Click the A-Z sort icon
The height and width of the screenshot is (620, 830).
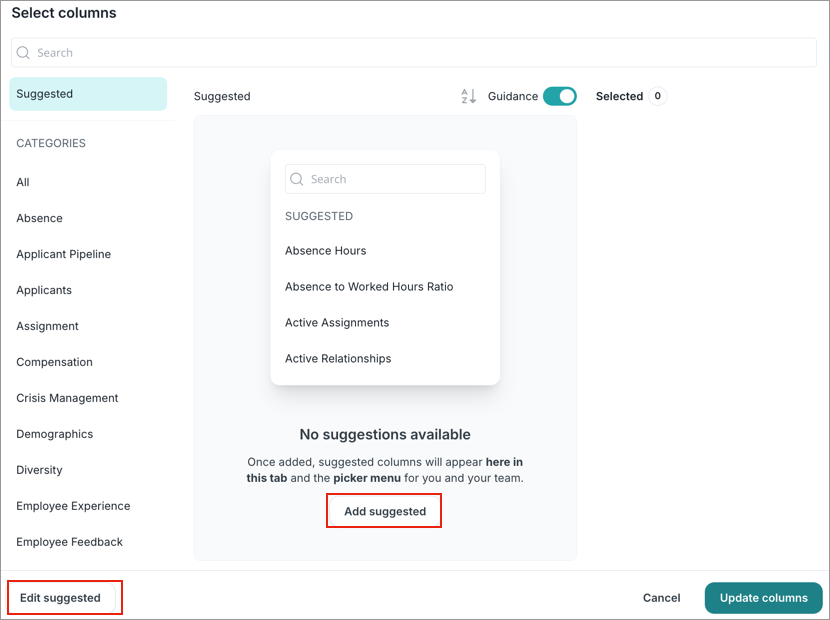tap(468, 96)
